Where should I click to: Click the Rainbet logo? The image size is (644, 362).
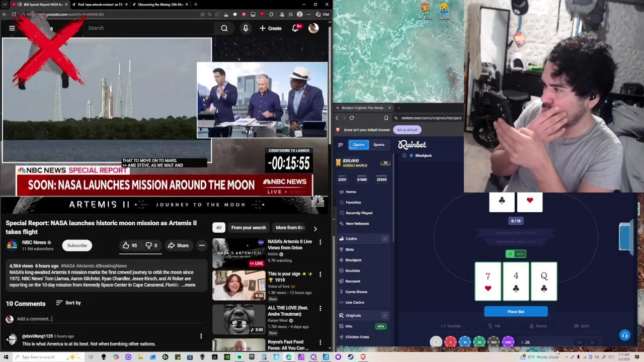tap(412, 145)
